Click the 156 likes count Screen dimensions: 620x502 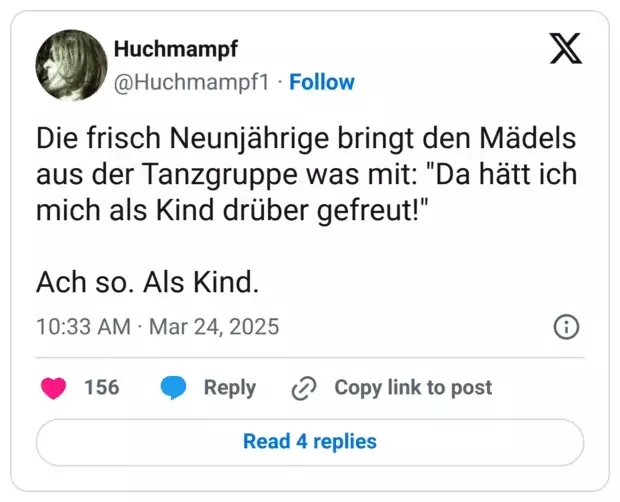pos(102,387)
